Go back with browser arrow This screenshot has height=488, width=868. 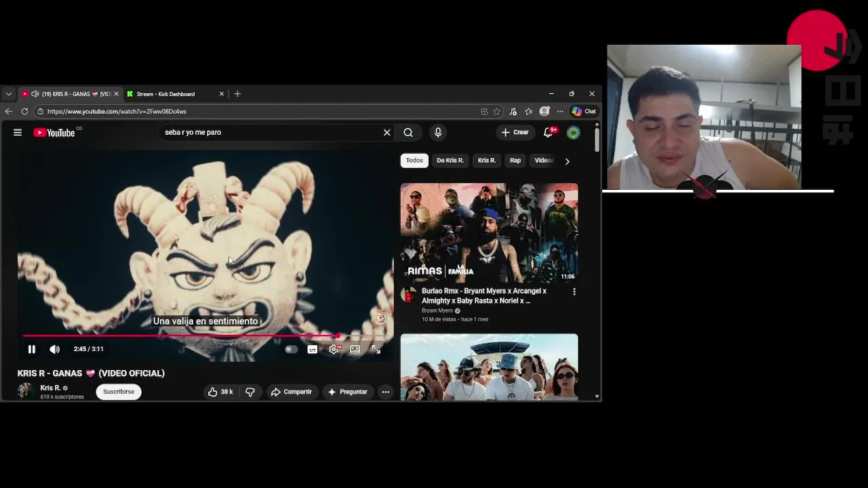(8, 111)
